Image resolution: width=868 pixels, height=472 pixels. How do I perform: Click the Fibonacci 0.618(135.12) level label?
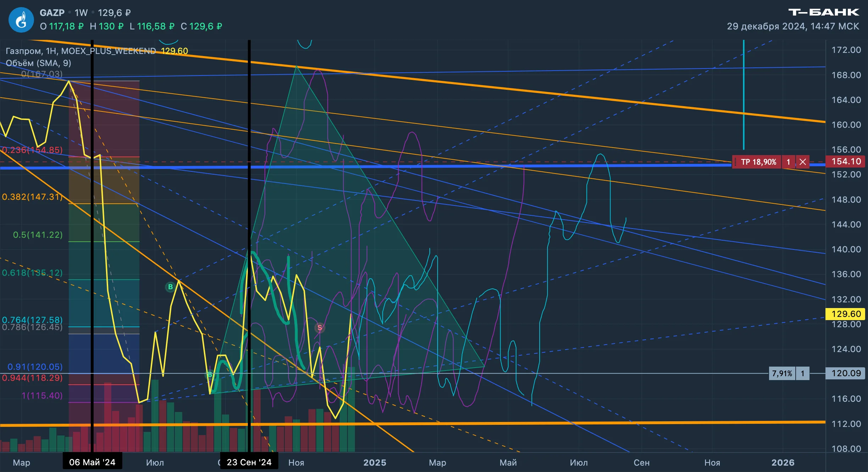(32, 273)
